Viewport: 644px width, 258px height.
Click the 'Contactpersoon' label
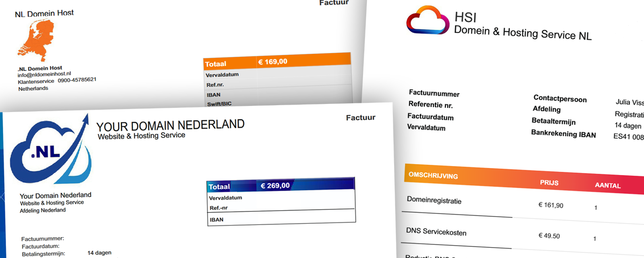[x=560, y=98]
